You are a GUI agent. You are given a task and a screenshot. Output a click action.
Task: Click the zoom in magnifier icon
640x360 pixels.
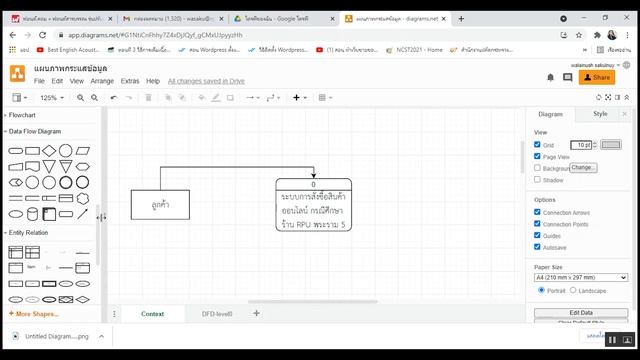coord(80,98)
